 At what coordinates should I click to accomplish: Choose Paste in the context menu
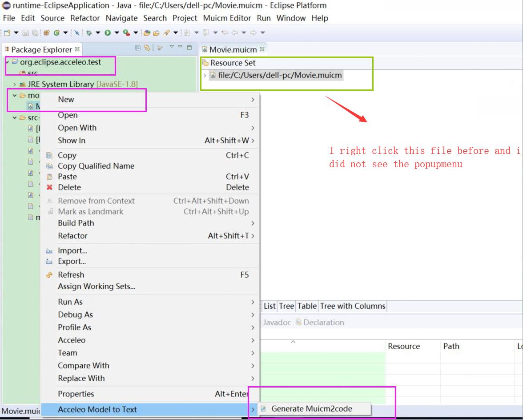[150, 177]
